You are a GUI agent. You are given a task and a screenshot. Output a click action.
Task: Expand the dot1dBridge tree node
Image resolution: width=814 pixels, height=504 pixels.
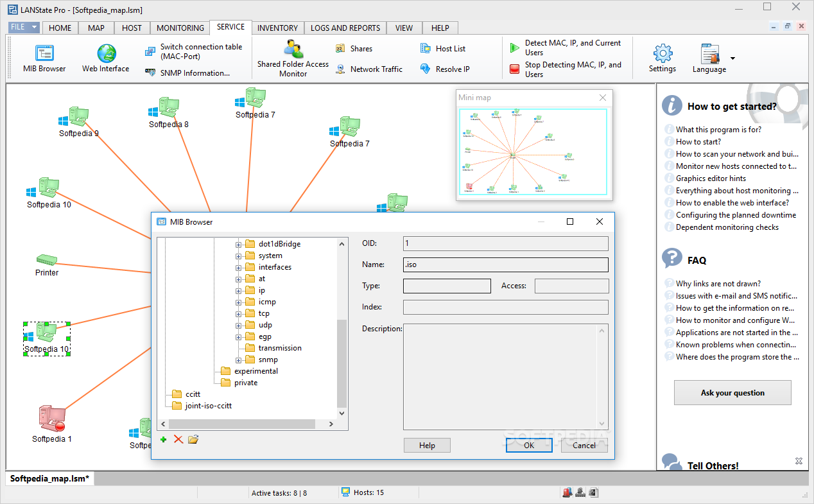coord(238,245)
